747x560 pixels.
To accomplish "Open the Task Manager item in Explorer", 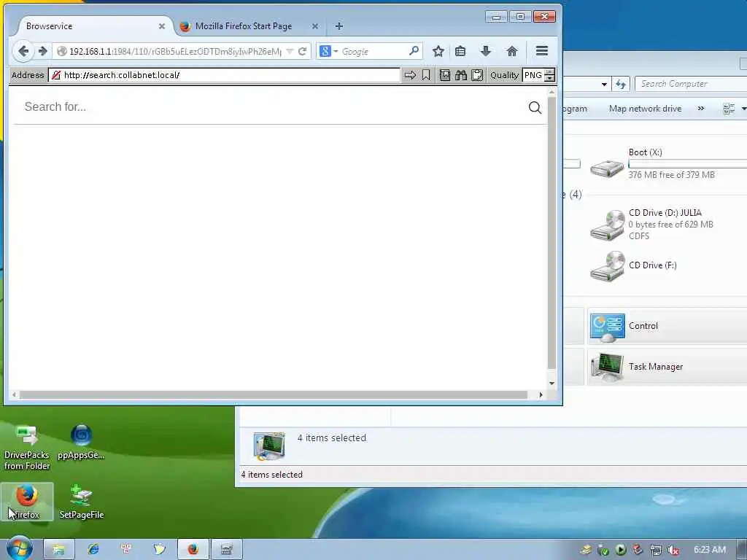I will pos(667,367).
